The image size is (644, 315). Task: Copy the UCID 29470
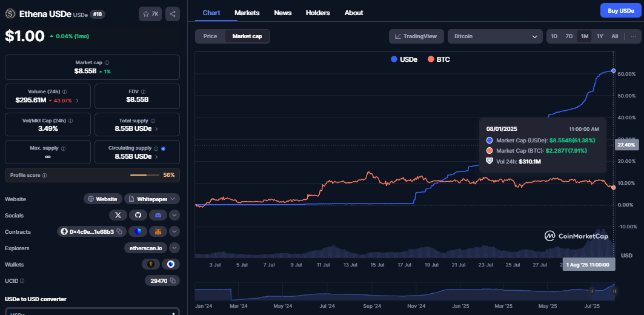click(x=173, y=280)
